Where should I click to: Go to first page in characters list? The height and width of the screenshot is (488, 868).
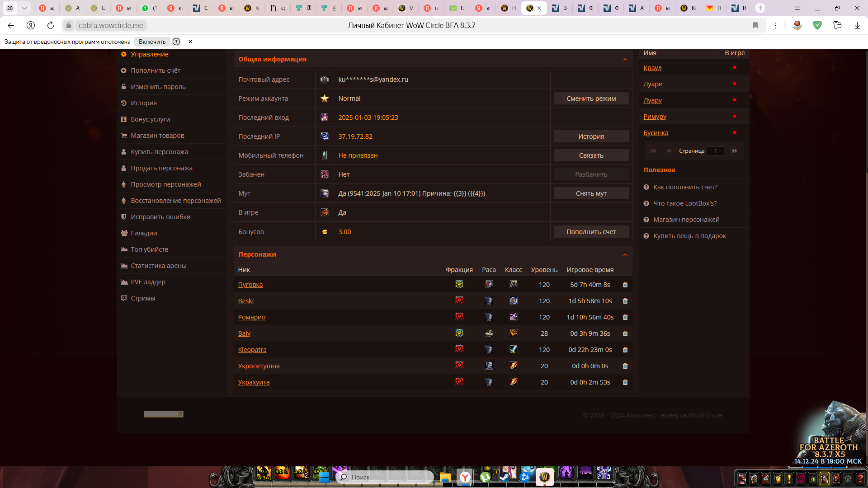pos(654,151)
